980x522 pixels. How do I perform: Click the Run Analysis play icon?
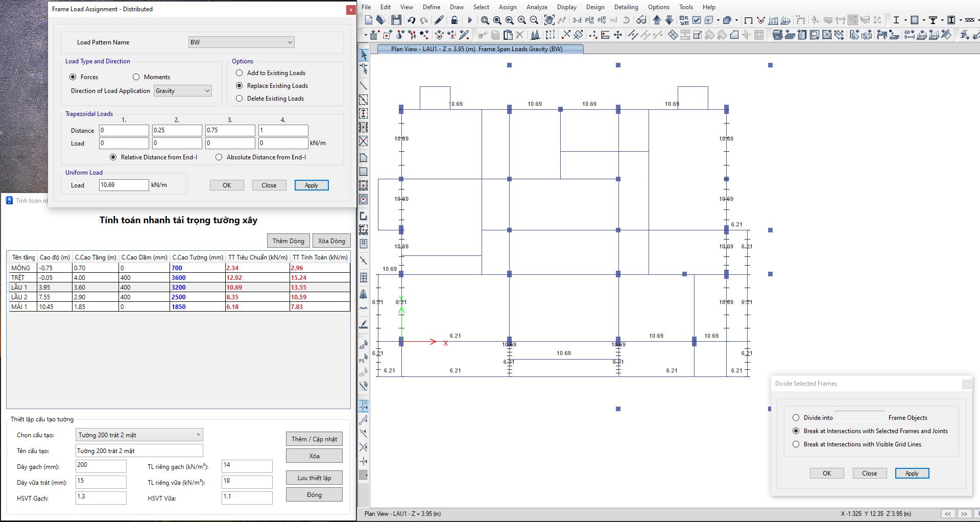point(470,20)
